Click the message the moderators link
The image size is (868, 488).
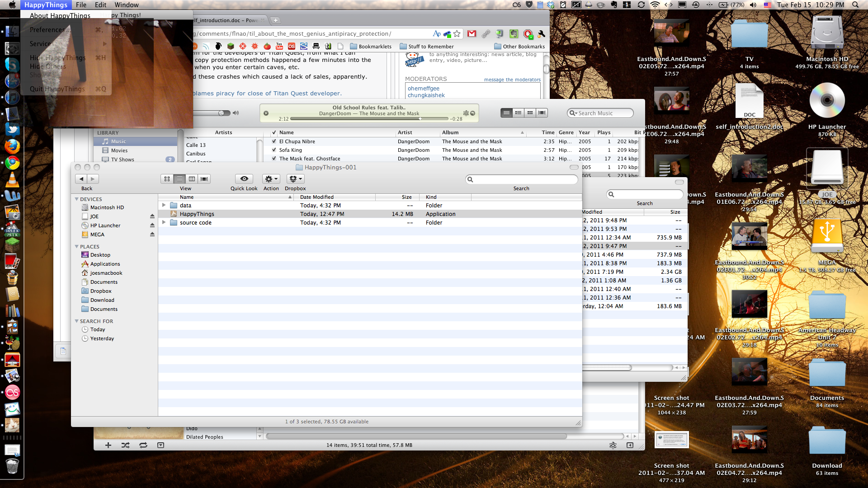[512, 80]
